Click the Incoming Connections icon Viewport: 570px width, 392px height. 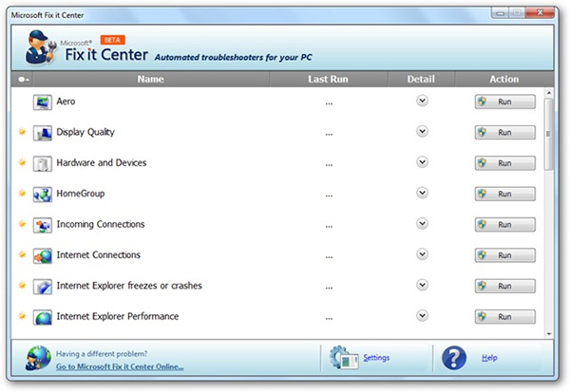[43, 225]
